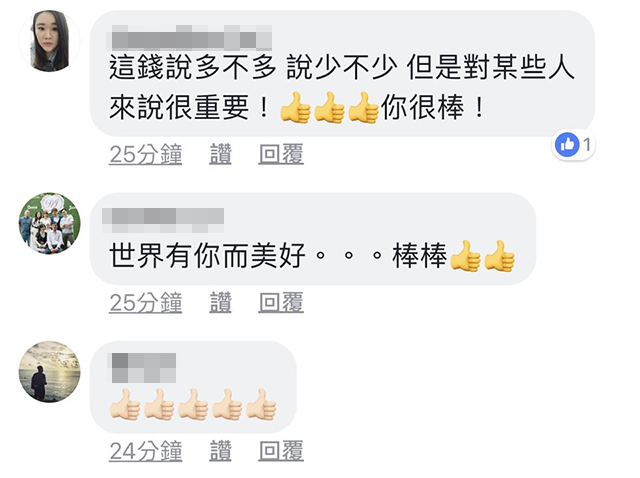The height and width of the screenshot is (478, 640).
Task: Click the 世界有你而美好 comment bubble
Action: click(313, 239)
